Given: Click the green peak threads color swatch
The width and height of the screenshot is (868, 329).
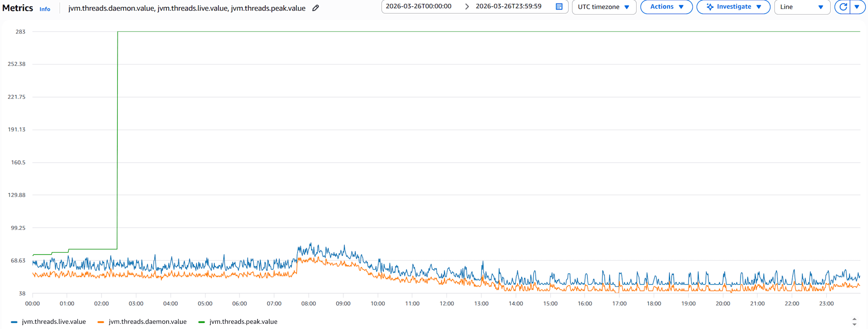Looking at the screenshot, I should coord(201,322).
